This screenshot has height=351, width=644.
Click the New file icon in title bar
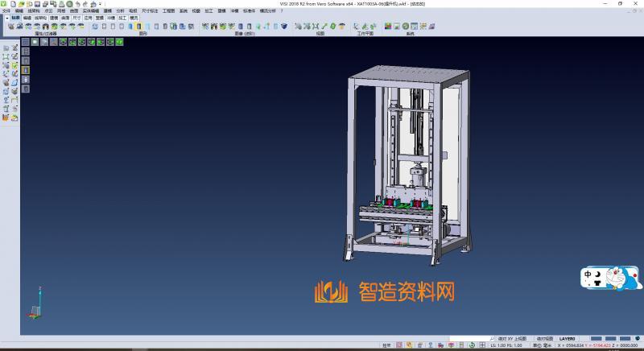click(x=13, y=4)
